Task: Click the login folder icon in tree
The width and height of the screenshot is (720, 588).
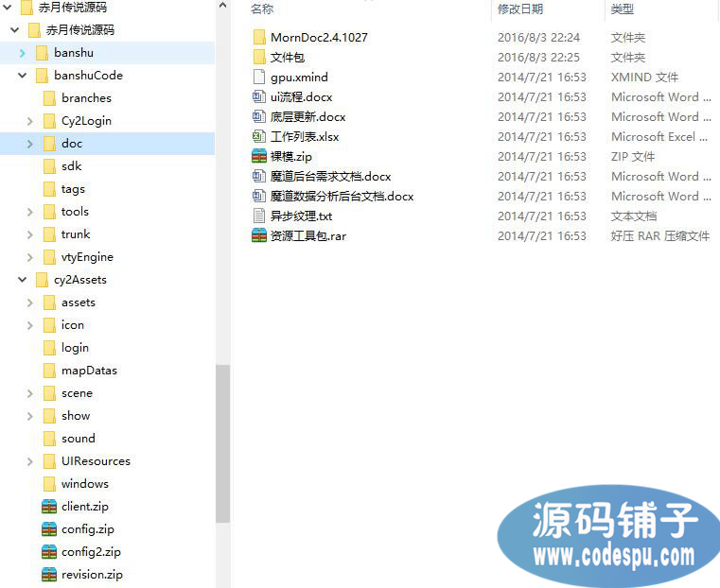Action: tap(49, 348)
